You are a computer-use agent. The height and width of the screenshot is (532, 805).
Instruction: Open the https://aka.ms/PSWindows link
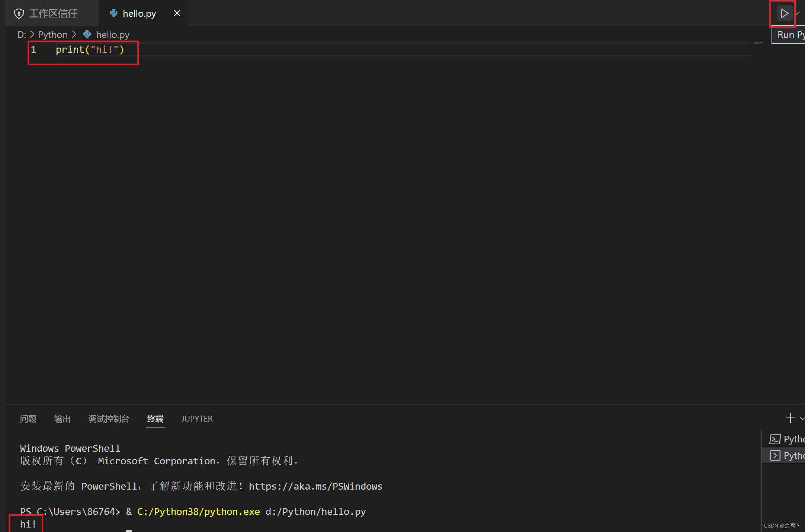(315, 486)
